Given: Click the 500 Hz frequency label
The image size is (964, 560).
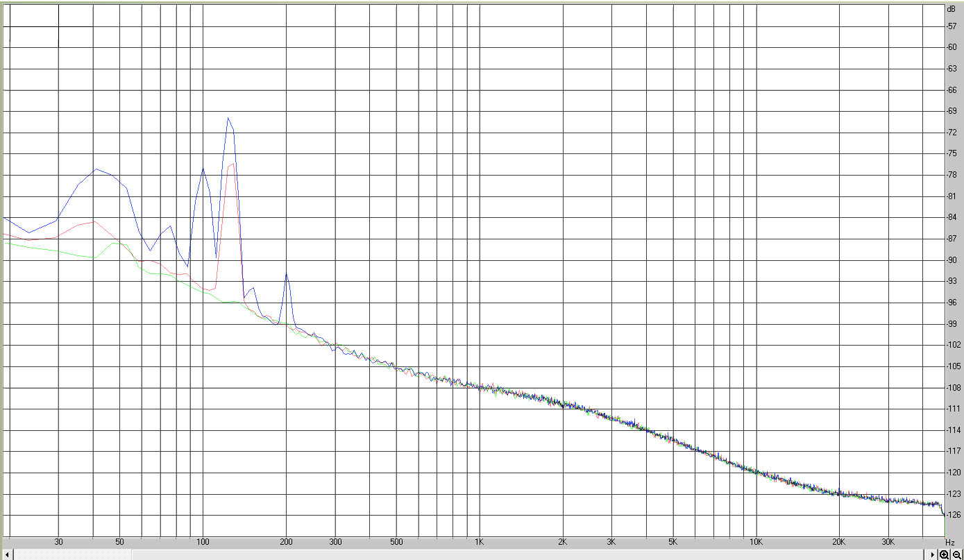Looking at the screenshot, I should click(396, 542).
